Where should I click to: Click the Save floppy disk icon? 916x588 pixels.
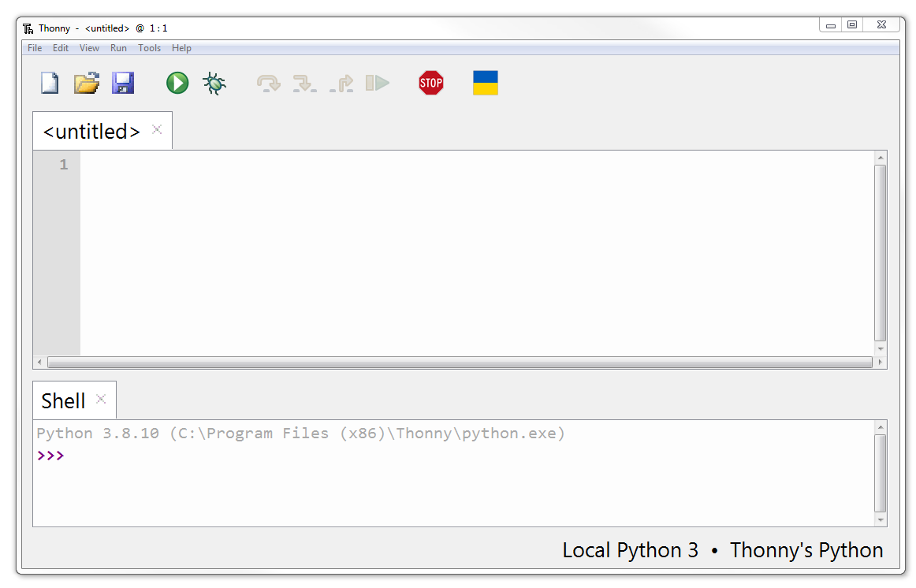[x=123, y=83]
